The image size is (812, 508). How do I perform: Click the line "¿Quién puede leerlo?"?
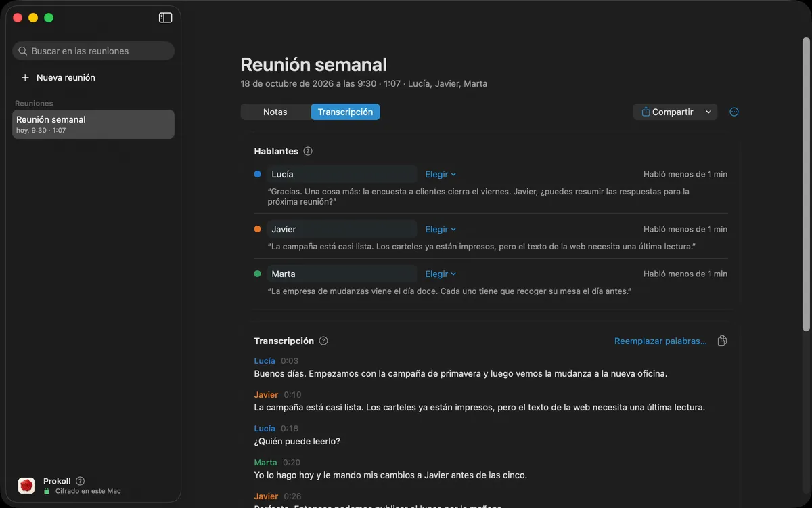point(297,441)
